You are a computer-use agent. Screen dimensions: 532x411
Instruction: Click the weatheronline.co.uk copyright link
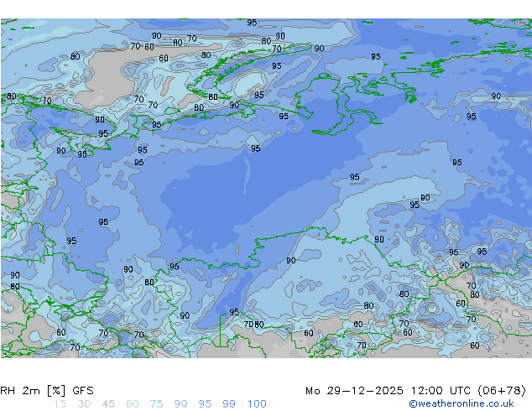coord(462,403)
